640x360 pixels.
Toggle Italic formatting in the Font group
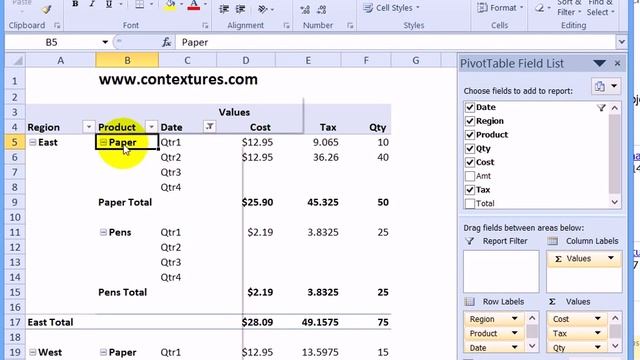click(92, 4)
